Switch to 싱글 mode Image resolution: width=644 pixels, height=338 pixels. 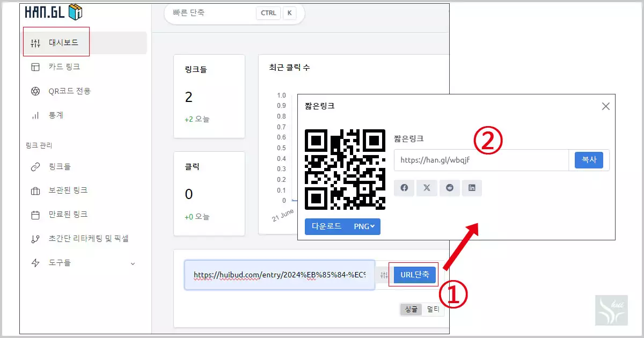(410, 310)
